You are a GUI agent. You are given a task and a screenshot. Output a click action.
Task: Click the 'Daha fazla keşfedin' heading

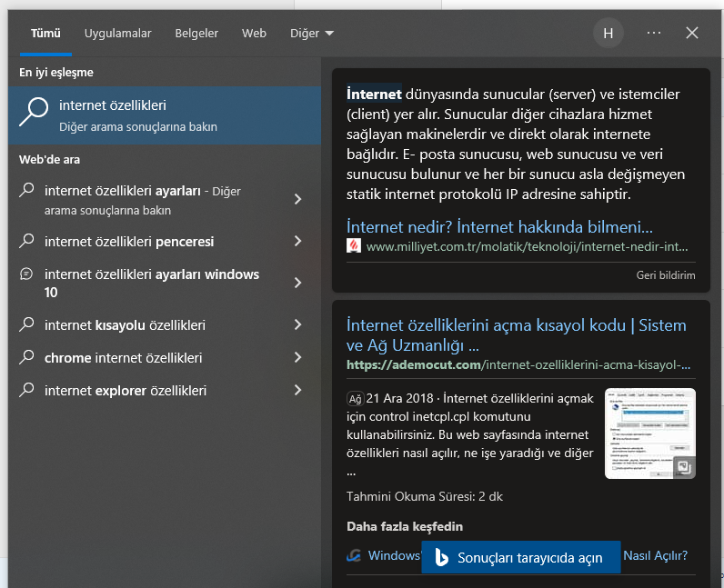pos(405,526)
